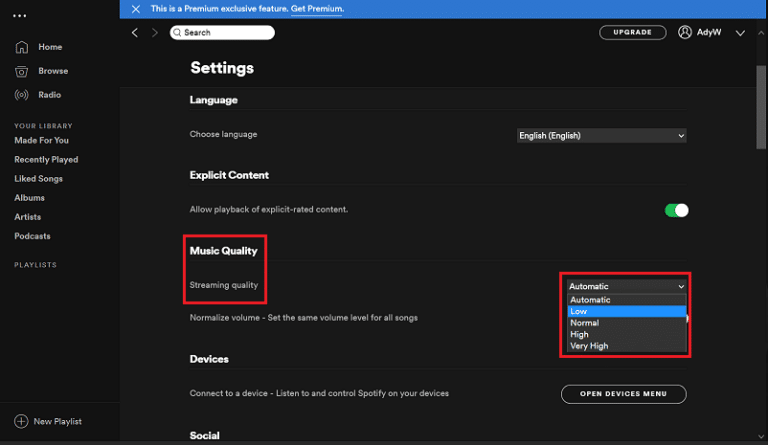Viewport: 768px width, 445px height.
Task: Open Radio in the sidebar
Action: (x=49, y=95)
